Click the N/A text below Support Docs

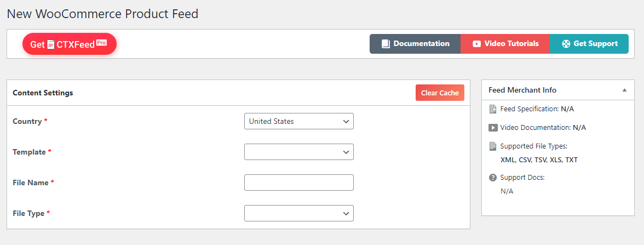click(507, 191)
